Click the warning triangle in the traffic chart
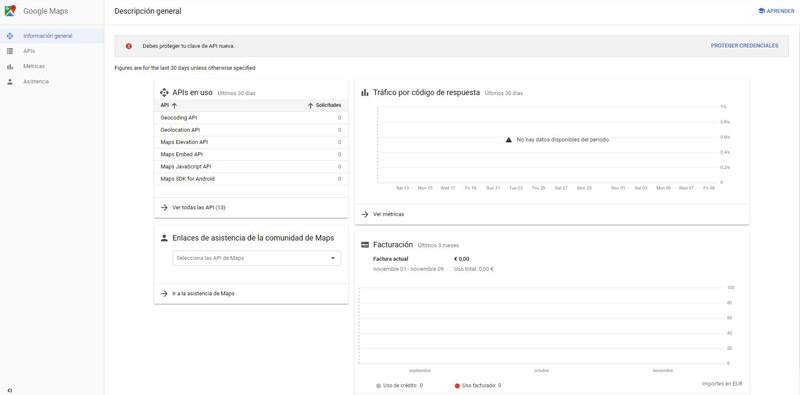The image size is (800, 395). pos(508,140)
